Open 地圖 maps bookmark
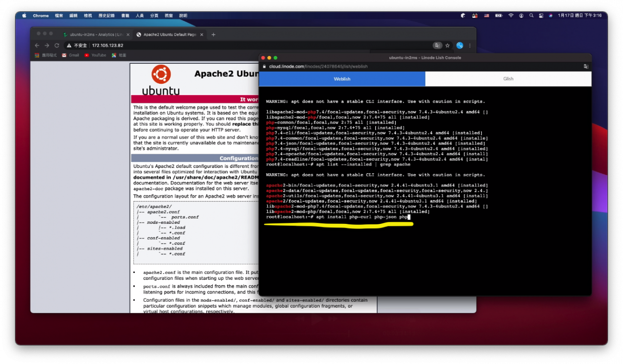 [119, 55]
